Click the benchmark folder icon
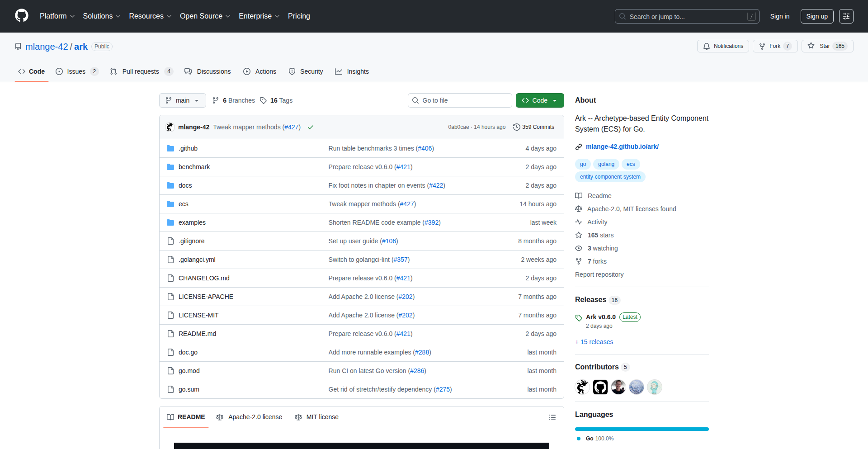This screenshot has height=449, width=868. click(170, 167)
